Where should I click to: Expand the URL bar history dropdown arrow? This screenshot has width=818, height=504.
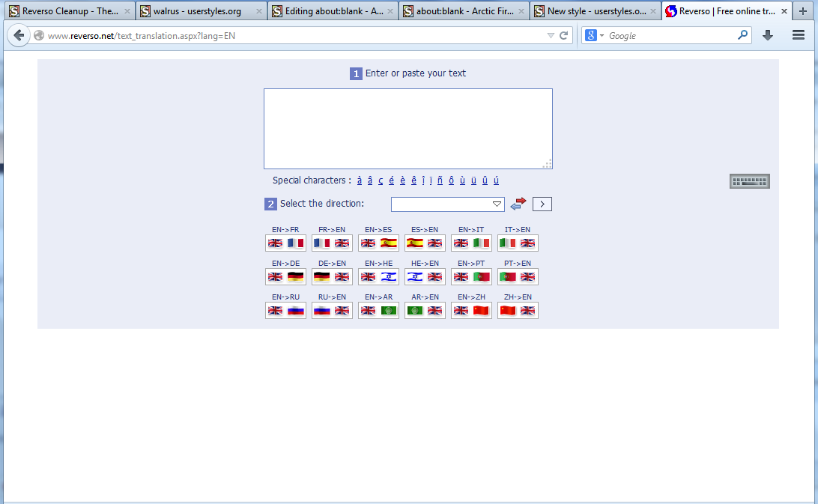click(551, 35)
